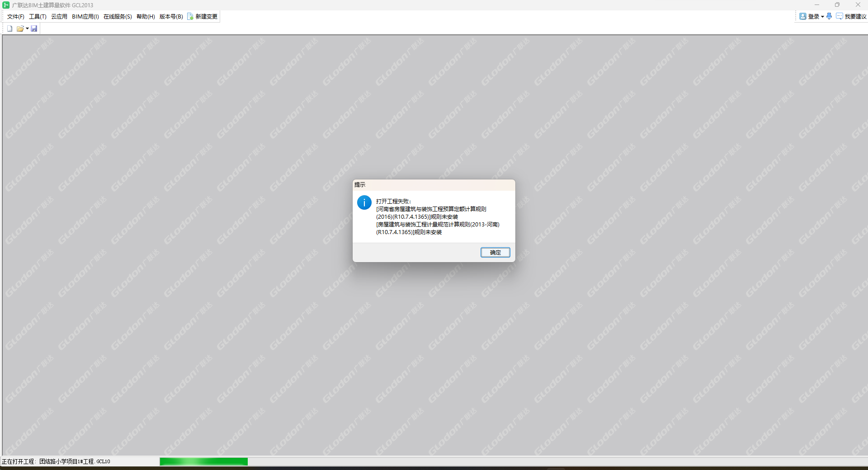Click the open project folder icon
This screenshot has width=868, height=470.
[20, 28]
